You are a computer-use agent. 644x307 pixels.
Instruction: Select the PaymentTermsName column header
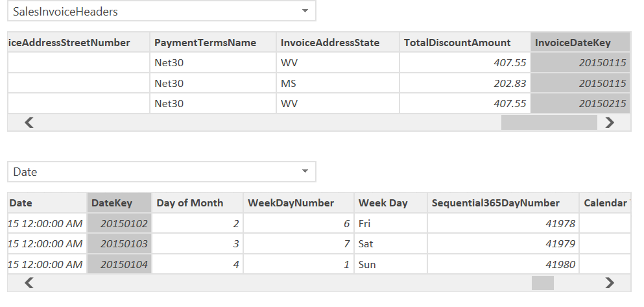(212, 43)
